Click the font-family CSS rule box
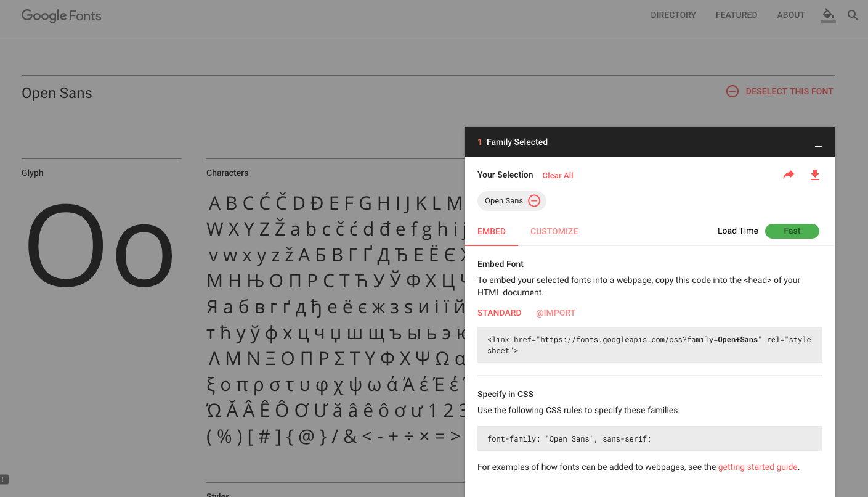Screen dimensions: 868x497 point(650,438)
